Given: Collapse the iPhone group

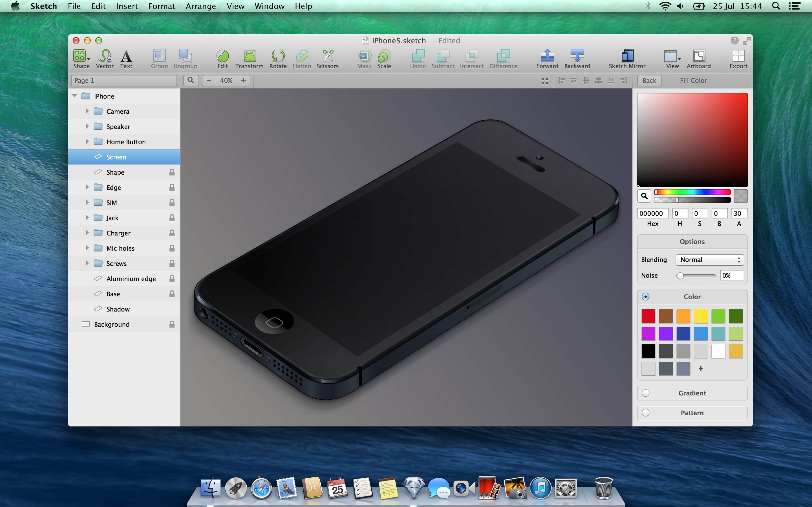Looking at the screenshot, I should [74, 96].
